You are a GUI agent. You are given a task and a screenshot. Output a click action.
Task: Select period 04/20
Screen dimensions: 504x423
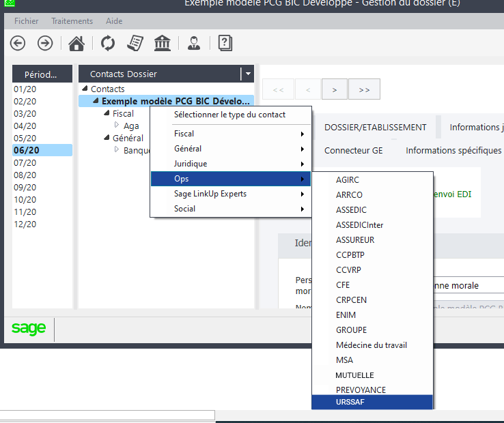coord(42,126)
